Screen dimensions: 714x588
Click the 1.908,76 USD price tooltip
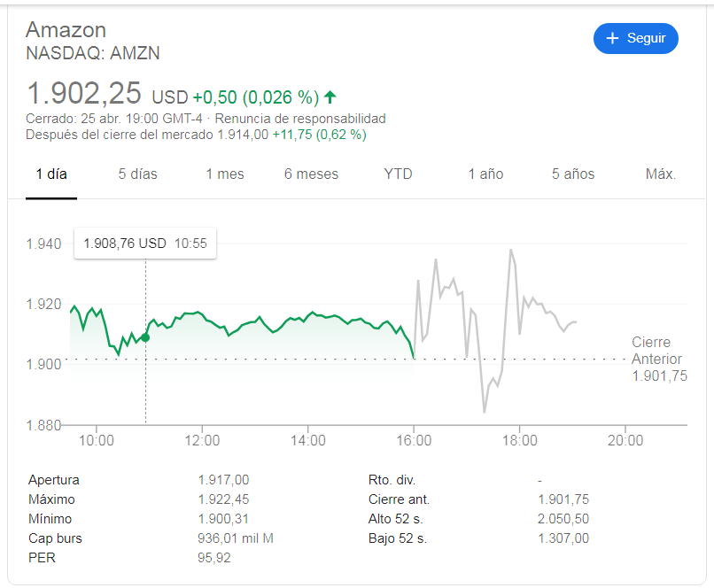click(145, 243)
